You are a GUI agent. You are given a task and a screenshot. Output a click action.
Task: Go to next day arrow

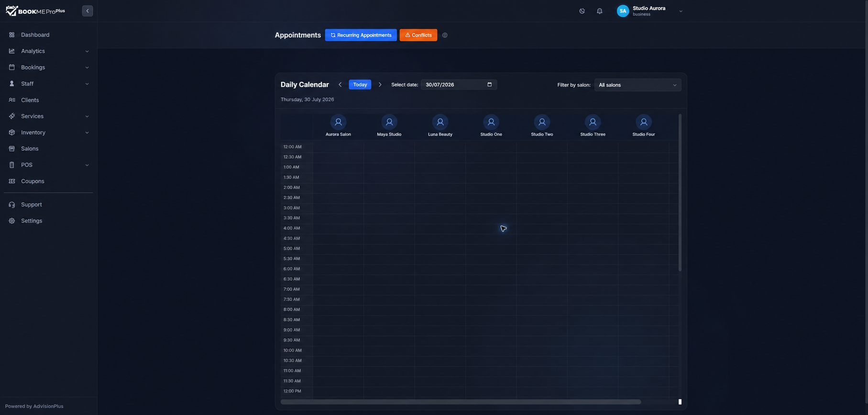coord(380,85)
